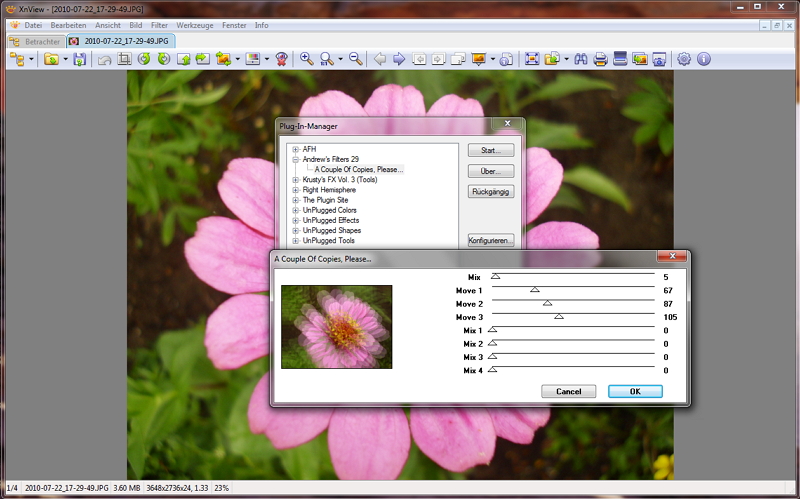Click the Save icon in toolbar
The width and height of the screenshot is (800, 499).
(x=79, y=60)
